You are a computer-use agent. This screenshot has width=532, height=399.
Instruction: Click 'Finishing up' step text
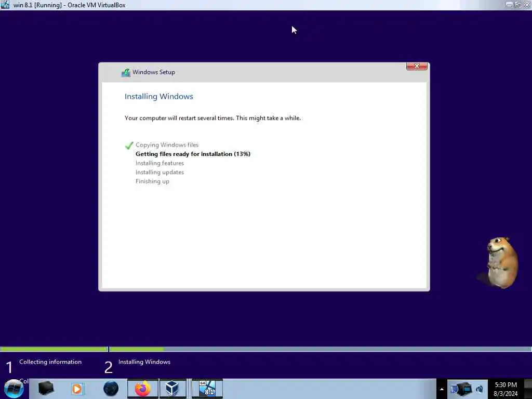coord(152,181)
